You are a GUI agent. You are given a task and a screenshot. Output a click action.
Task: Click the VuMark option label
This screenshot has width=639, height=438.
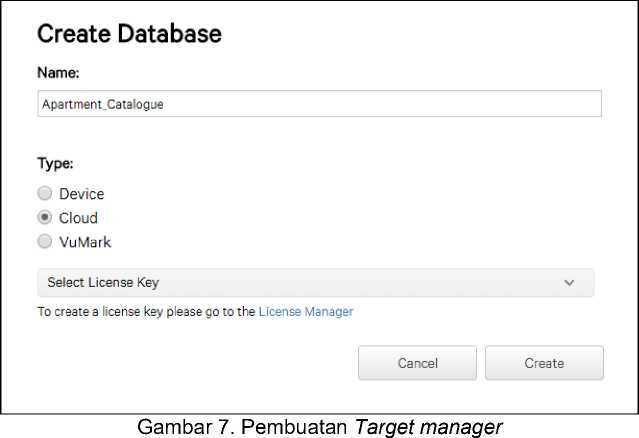pyautogui.click(x=85, y=241)
